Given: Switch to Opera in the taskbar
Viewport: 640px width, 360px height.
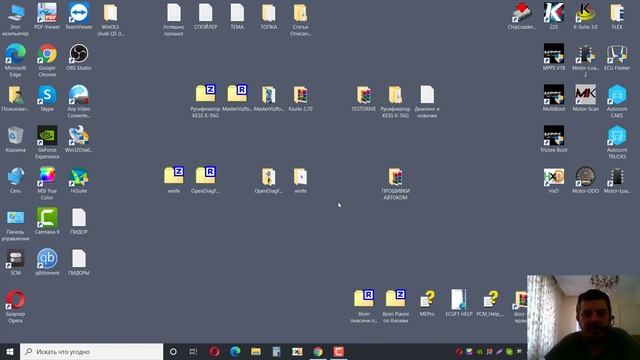Looking at the screenshot, I should pos(215,351).
